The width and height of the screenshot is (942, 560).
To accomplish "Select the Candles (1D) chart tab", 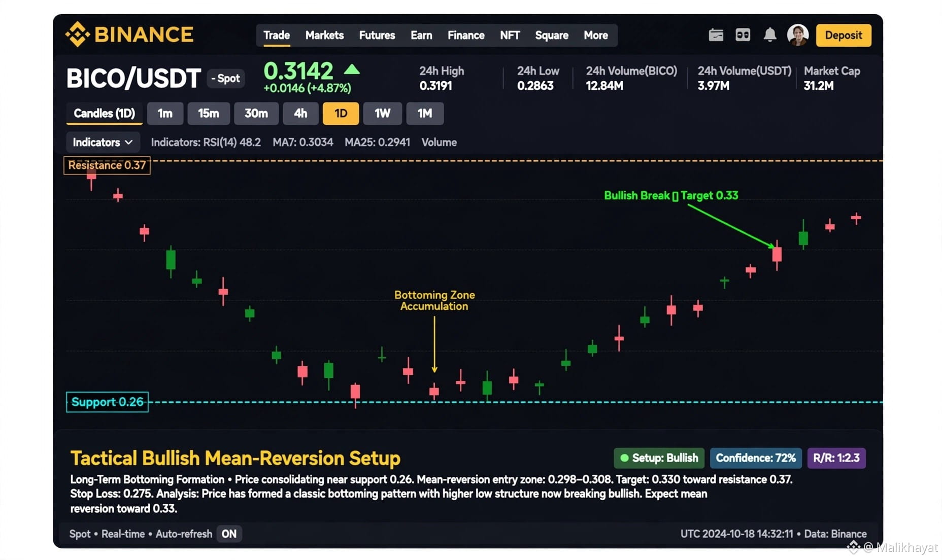I will [x=104, y=113].
